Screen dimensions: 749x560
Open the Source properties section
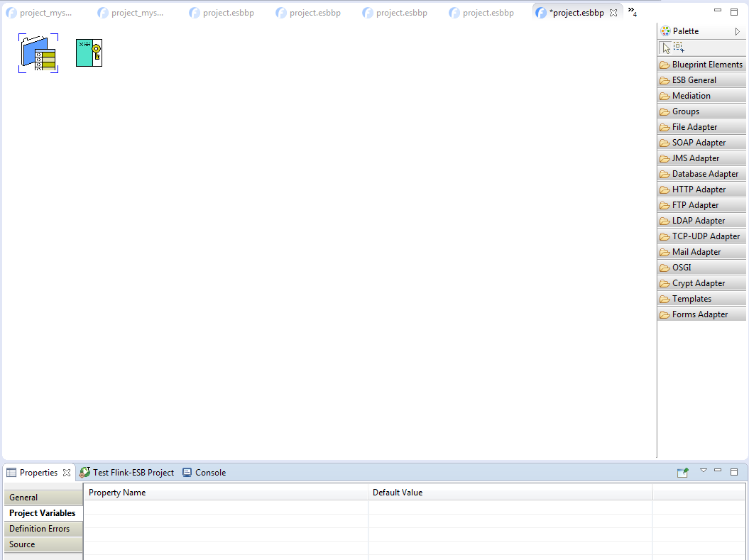coord(42,544)
